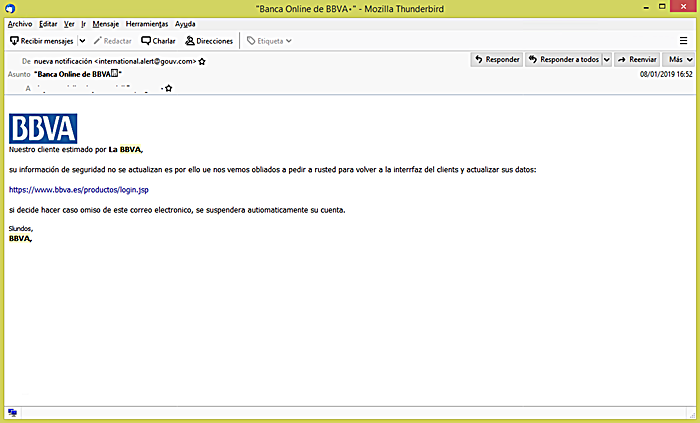Expand Responder a todos dropdown arrow
Viewport: 700px width, 423px height.
(x=607, y=59)
